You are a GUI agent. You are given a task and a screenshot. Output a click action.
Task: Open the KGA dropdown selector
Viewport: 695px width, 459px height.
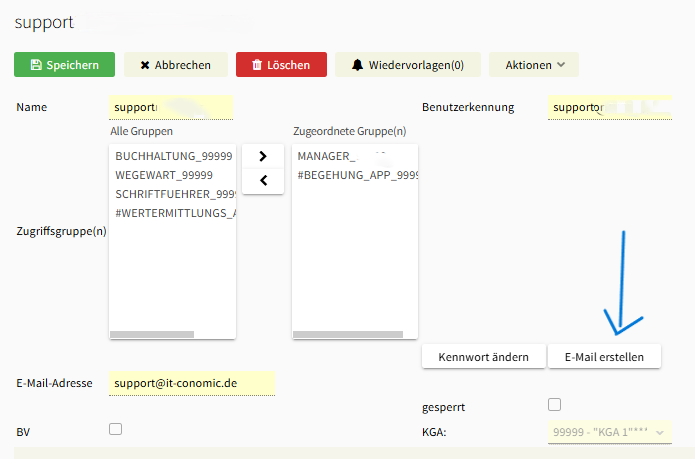(607, 431)
